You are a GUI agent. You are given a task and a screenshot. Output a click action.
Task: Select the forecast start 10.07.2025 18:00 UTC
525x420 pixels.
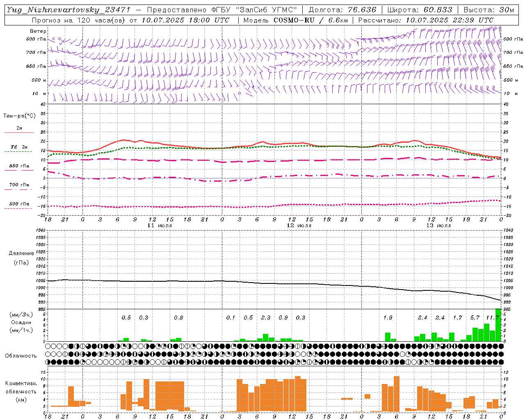[185, 20]
